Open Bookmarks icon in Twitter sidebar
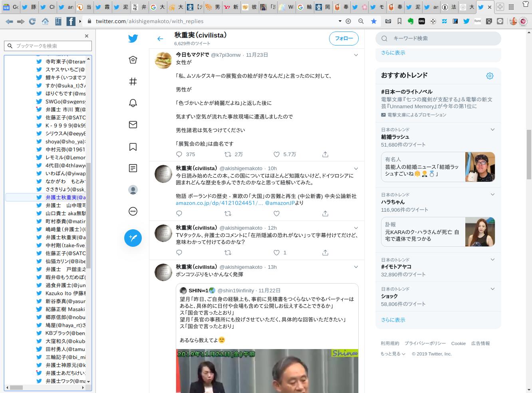The height and width of the screenshot is (393, 532). pyautogui.click(x=133, y=147)
